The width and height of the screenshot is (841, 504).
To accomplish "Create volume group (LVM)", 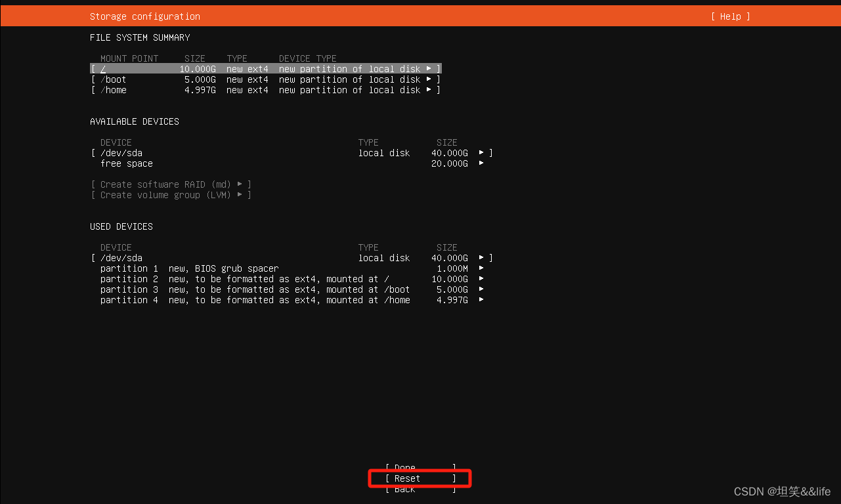I will pyautogui.click(x=171, y=195).
